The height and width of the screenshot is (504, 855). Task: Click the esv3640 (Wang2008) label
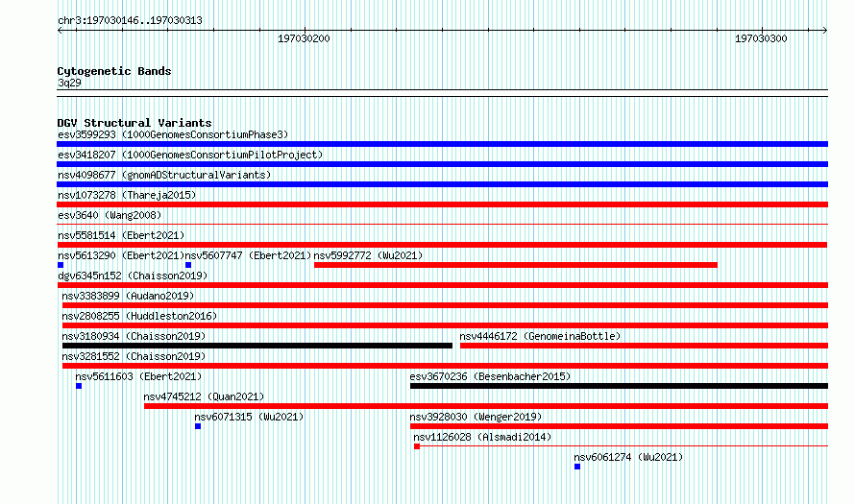tap(110, 215)
